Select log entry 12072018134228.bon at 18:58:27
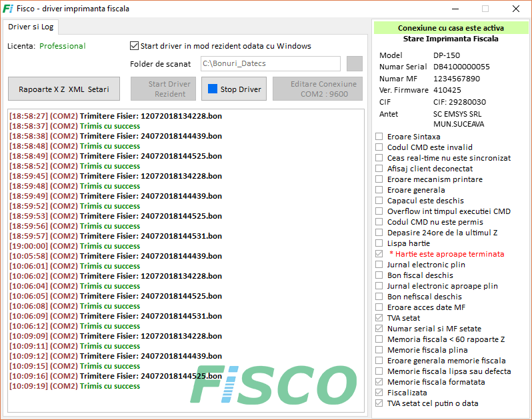The width and height of the screenshot is (532, 420). click(x=116, y=116)
